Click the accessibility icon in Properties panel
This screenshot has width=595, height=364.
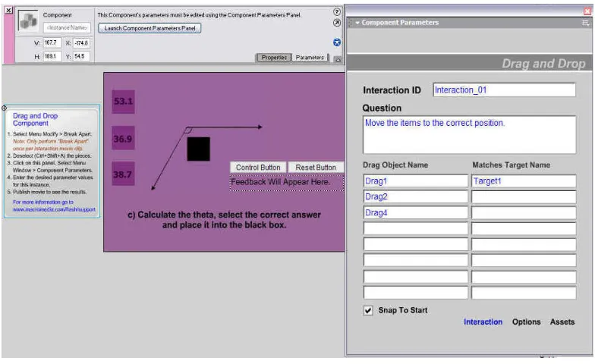click(337, 42)
